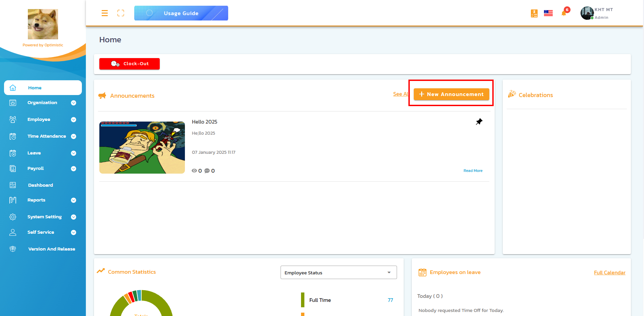The width and height of the screenshot is (644, 316).
Task: Expand the Time Attendance submenu
Action: 73,136
